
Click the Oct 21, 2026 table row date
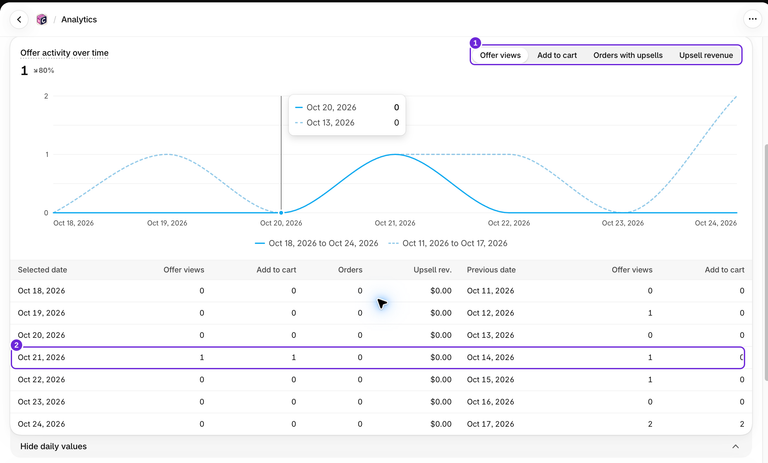click(41, 358)
